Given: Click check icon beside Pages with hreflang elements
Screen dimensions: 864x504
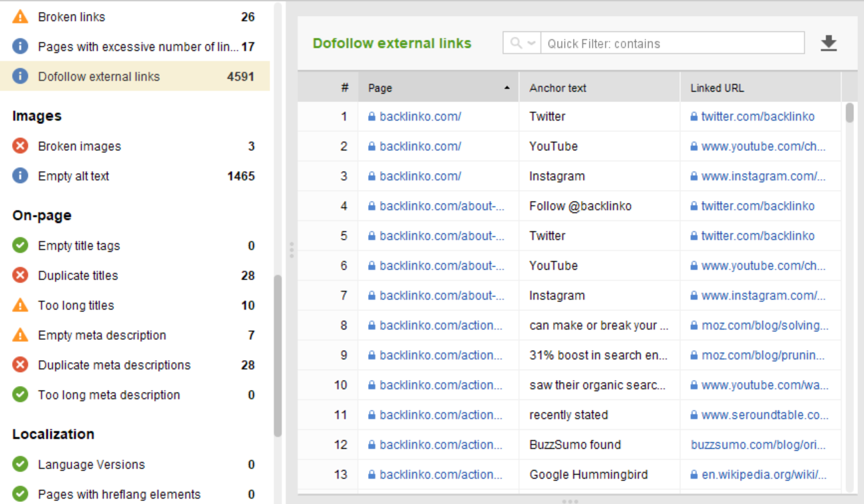Looking at the screenshot, I should pyautogui.click(x=21, y=494).
